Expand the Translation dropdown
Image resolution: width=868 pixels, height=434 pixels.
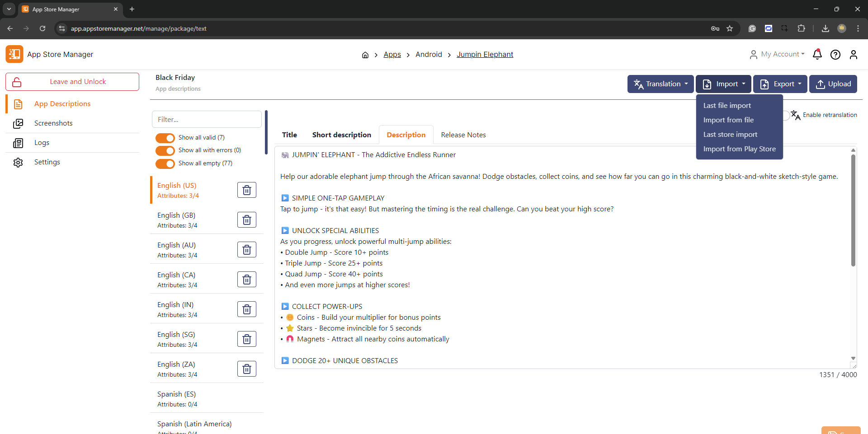(x=660, y=84)
